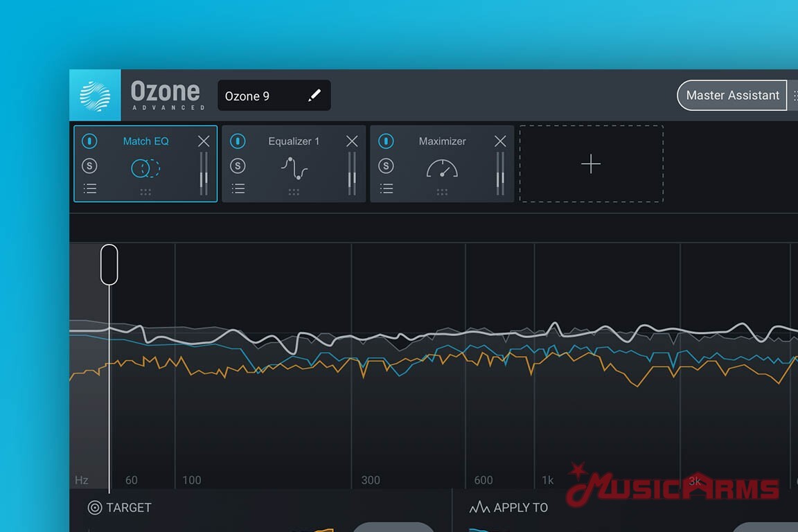This screenshot has height=532, width=798.
Task: Click the pencil icon to rename preset
Action: [314, 96]
